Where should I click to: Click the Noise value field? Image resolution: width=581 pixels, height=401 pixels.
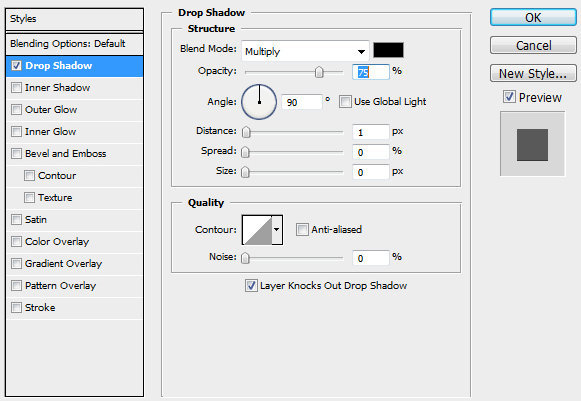tap(371, 258)
